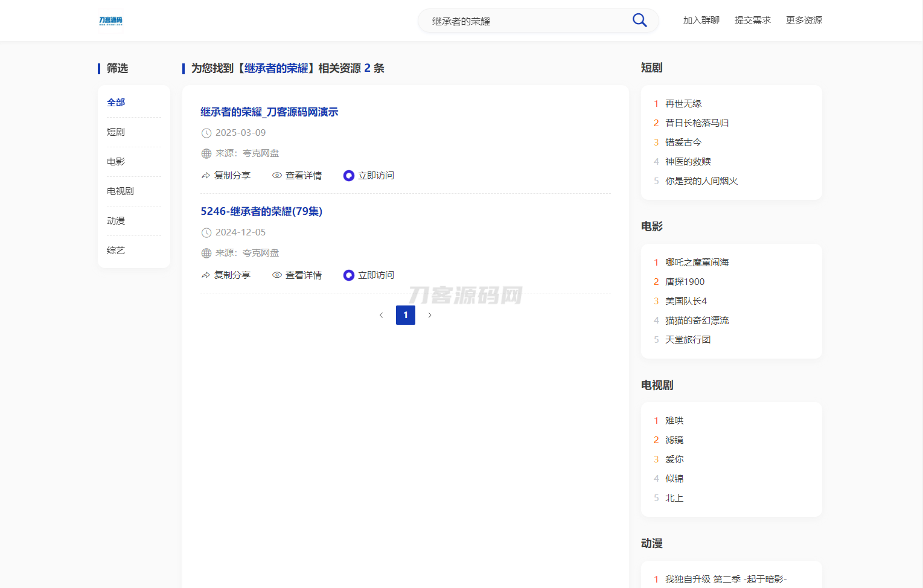Open 哪吒之魔童闹海 in movie ranking

click(697, 263)
